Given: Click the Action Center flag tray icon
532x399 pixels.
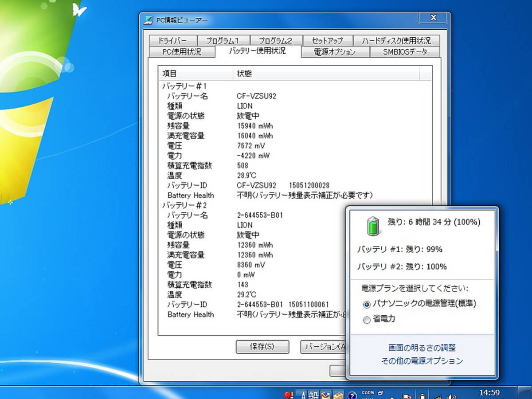Looking at the screenshot, I should [407, 395].
